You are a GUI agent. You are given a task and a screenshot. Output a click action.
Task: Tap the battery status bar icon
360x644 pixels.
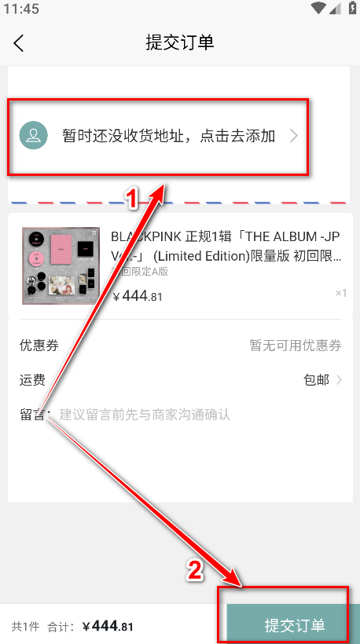(352, 8)
